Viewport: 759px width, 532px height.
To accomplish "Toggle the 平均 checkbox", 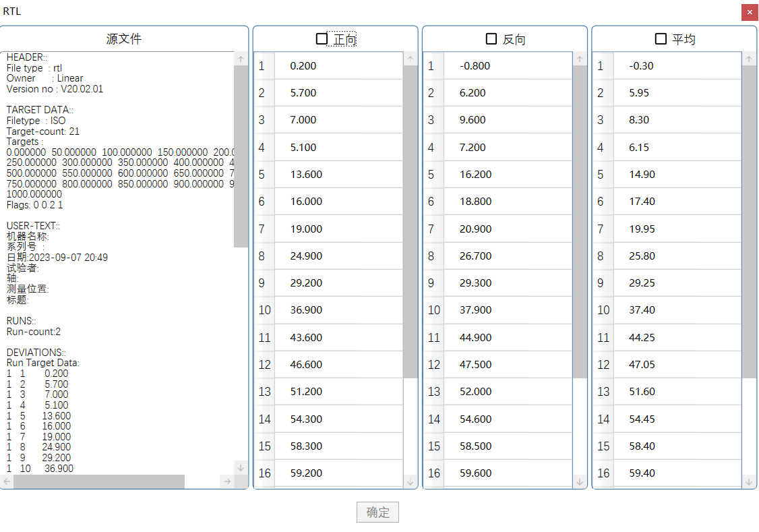I will 661,39.
